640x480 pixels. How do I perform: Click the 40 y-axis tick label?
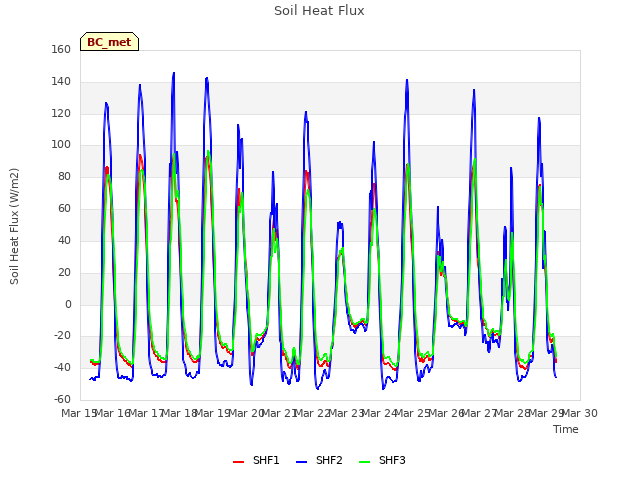[64, 240]
